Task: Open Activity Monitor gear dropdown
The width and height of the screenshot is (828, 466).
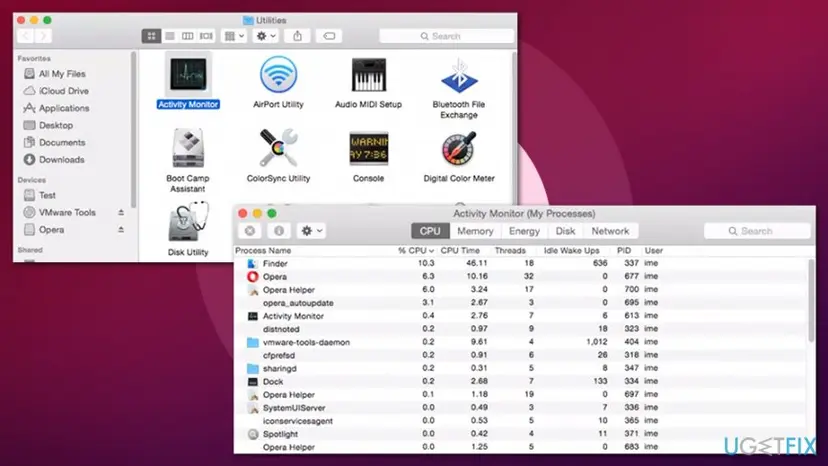Action: click(311, 231)
